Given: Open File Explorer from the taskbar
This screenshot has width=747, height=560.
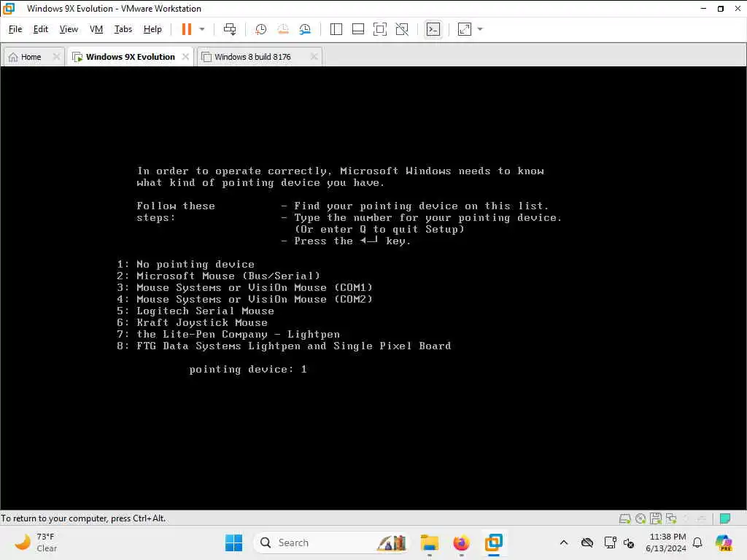Looking at the screenshot, I should point(429,542).
